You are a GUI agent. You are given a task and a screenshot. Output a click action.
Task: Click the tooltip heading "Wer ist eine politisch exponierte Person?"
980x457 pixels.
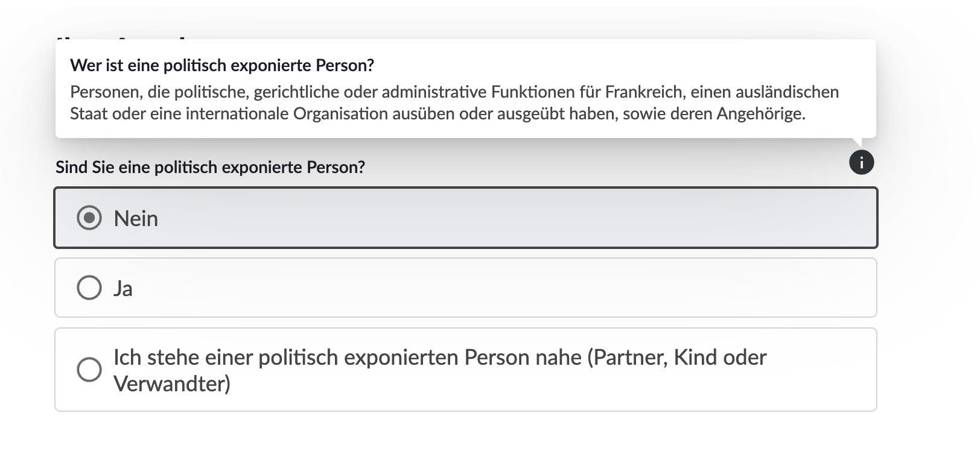coord(221,65)
